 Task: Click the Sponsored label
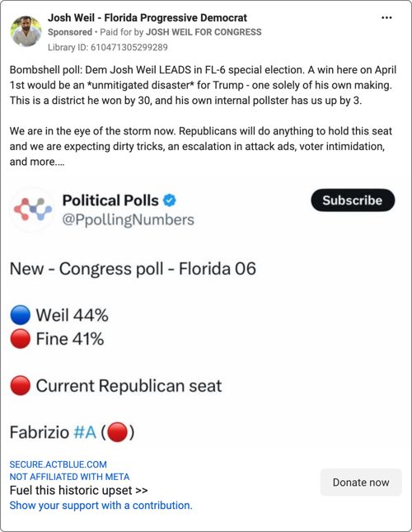[x=70, y=32]
